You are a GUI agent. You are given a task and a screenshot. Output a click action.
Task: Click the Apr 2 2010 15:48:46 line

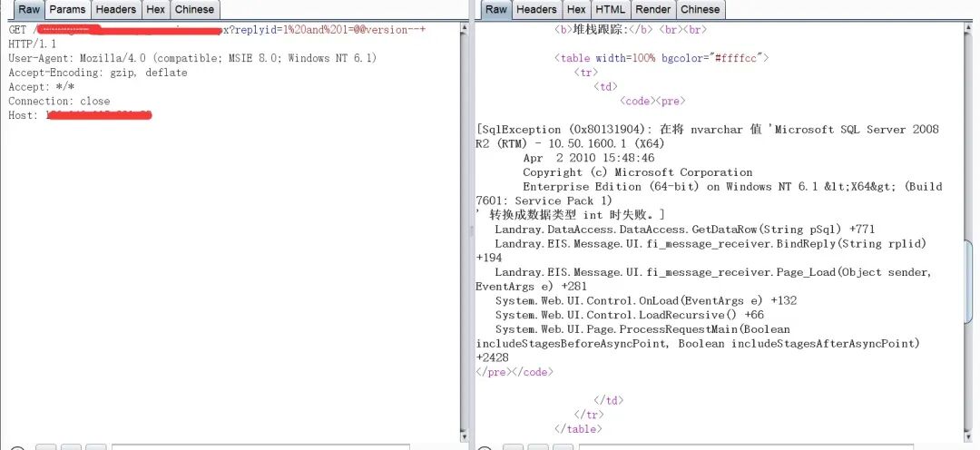coord(589,158)
